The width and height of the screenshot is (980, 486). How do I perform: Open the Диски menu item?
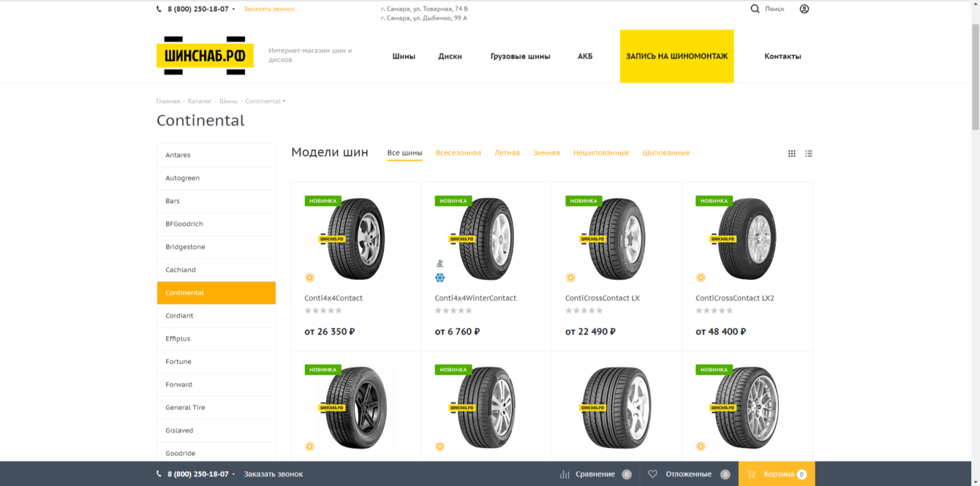click(450, 56)
